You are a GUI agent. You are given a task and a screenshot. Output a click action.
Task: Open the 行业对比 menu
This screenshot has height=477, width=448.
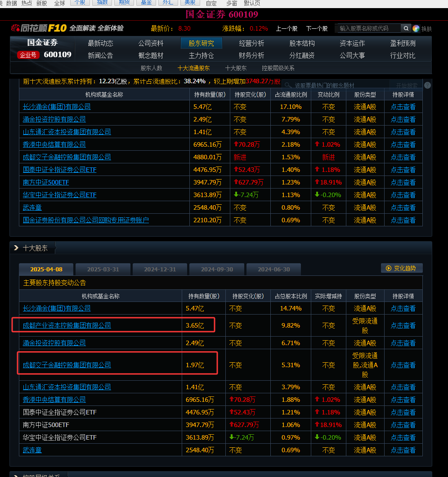pos(403,56)
